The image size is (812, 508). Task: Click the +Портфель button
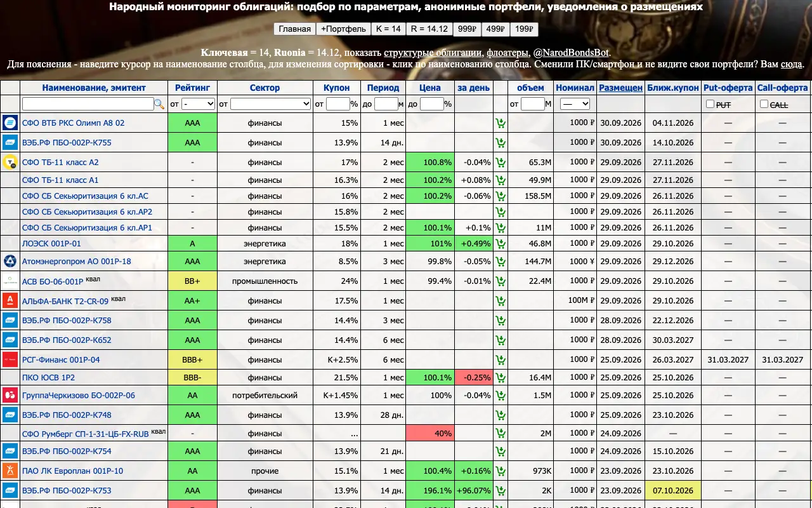pos(343,29)
